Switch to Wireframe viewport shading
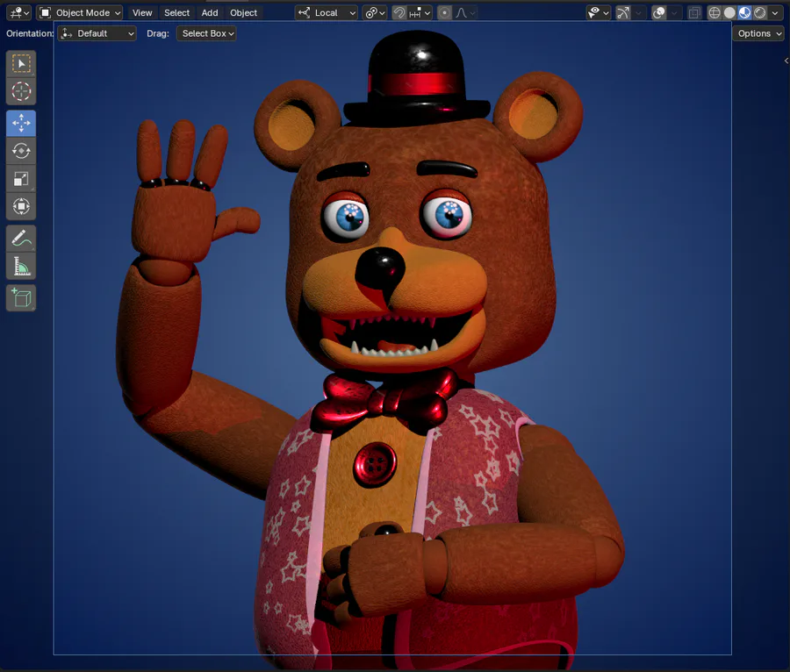The image size is (790, 672). click(715, 12)
